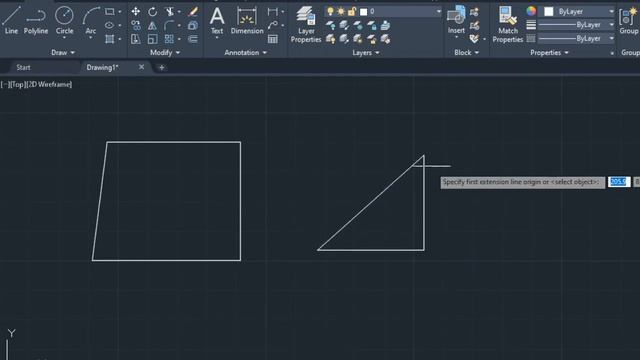Screen dimensions: 640x360
Task: Click the dynamic input field showing 205.9
Action: tap(619, 182)
